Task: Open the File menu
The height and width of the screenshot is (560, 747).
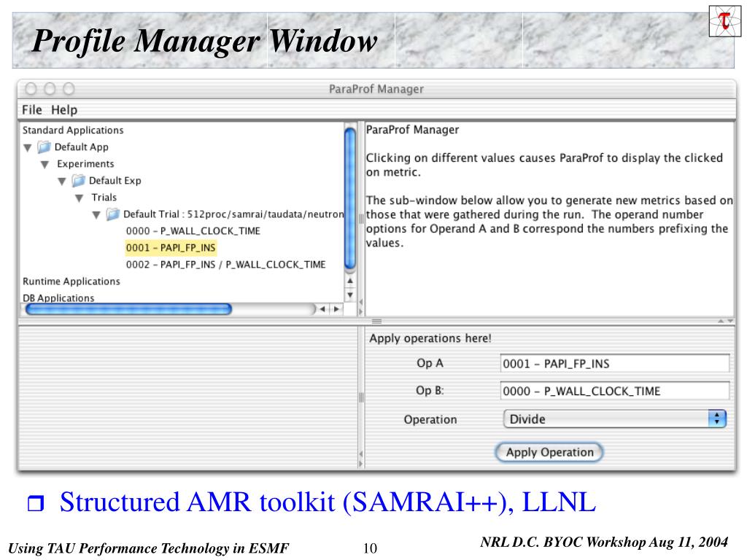Action: tap(32, 110)
